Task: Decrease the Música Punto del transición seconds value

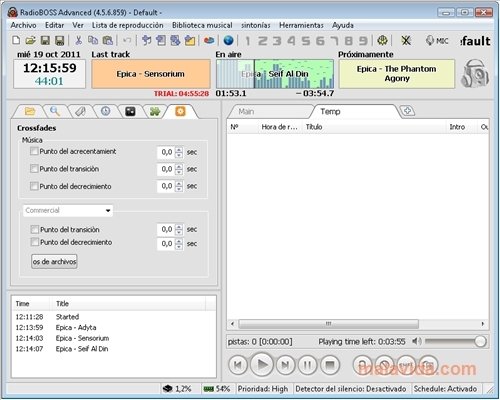Action: [179, 172]
